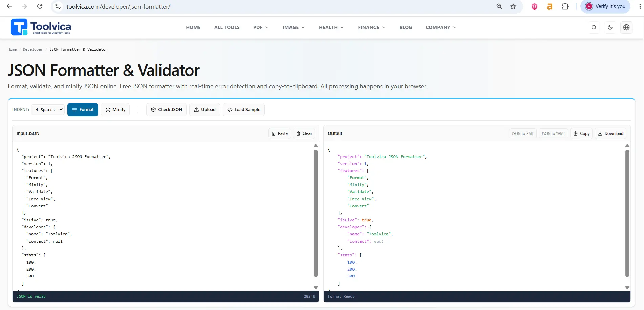Open the ALL TOOLS menu item

[x=227, y=27]
